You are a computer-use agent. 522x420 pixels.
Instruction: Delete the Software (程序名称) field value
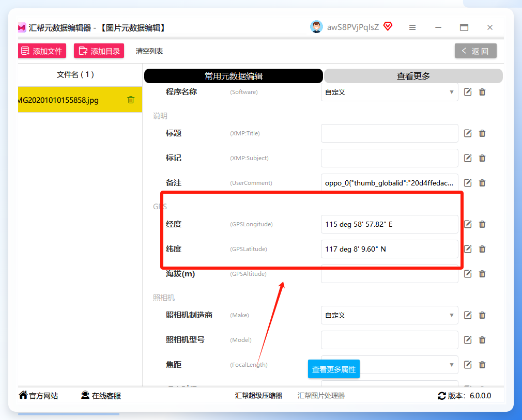(482, 92)
